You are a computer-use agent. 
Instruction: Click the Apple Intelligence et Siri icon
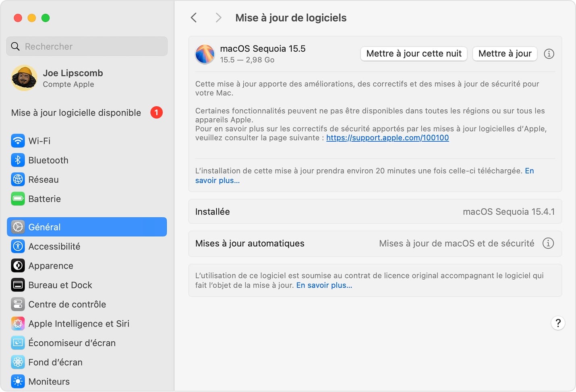[18, 324]
